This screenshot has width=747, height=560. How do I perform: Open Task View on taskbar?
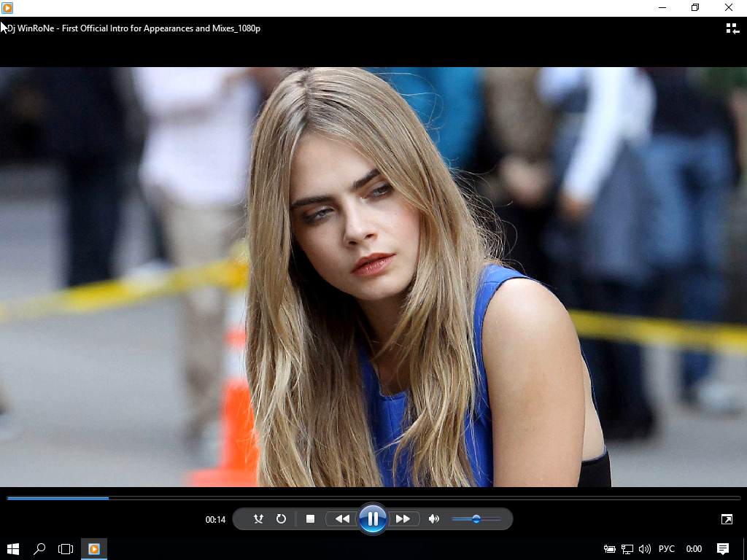(x=65, y=549)
